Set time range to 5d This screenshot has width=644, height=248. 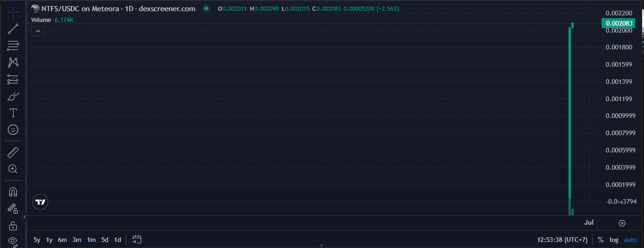105,240
